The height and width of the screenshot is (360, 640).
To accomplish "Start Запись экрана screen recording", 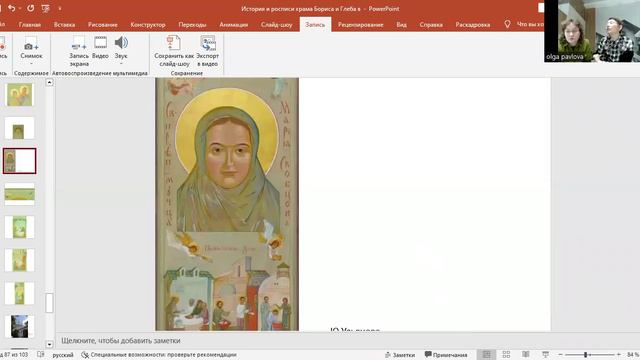I will click(79, 51).
